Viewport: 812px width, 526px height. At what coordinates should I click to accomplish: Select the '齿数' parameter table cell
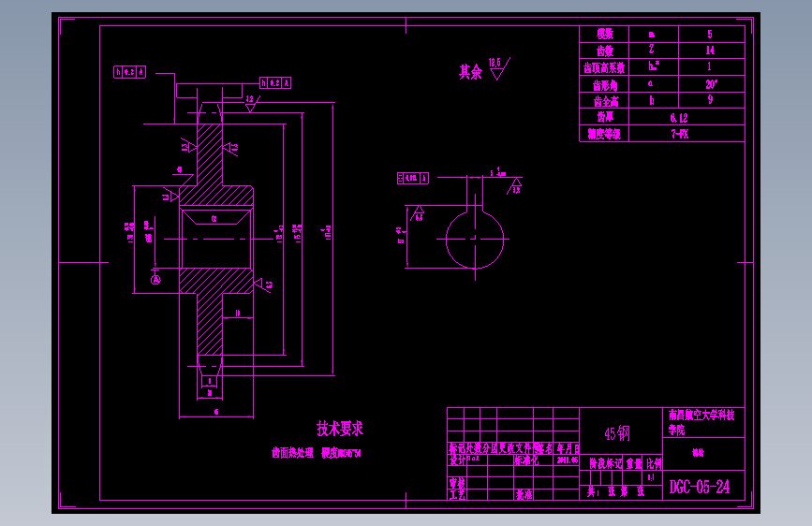(604, 51)
